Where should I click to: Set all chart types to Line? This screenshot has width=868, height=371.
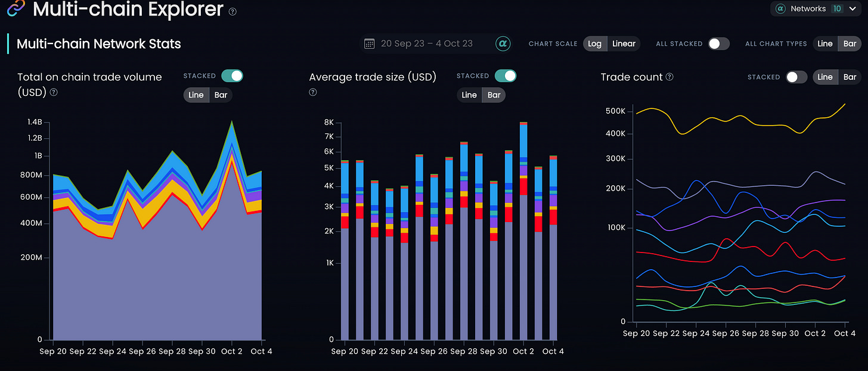pyautogui.click(x=825, y=43)
